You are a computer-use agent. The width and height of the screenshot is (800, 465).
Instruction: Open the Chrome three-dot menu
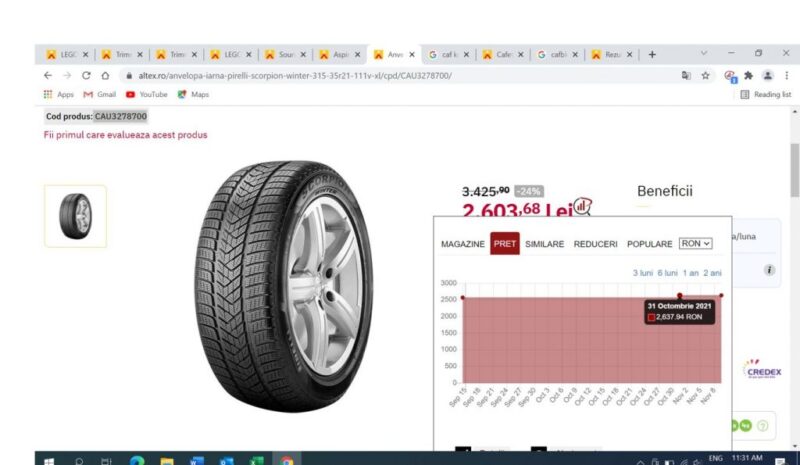point(785,75)
